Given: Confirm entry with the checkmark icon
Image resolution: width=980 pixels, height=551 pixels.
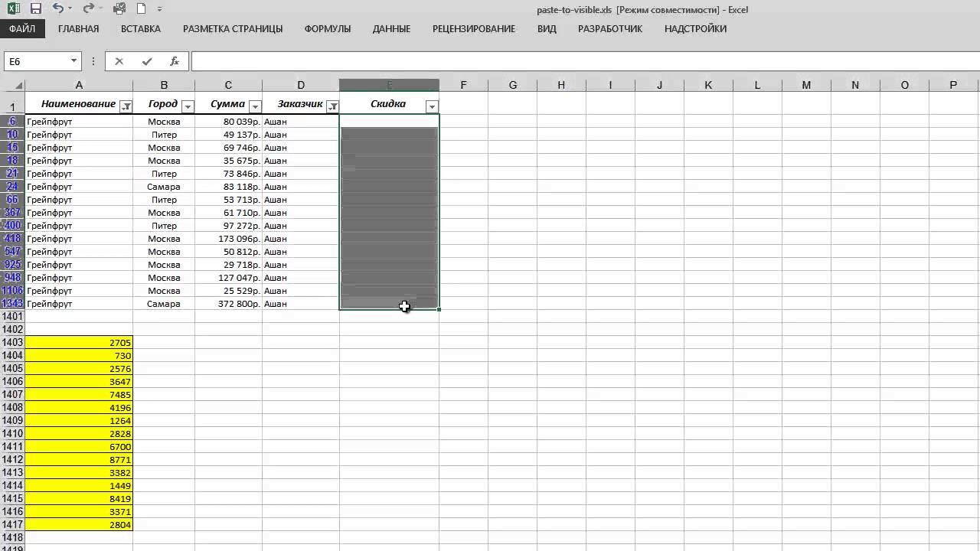Looking at the screenshot, I should pos(146,61).
